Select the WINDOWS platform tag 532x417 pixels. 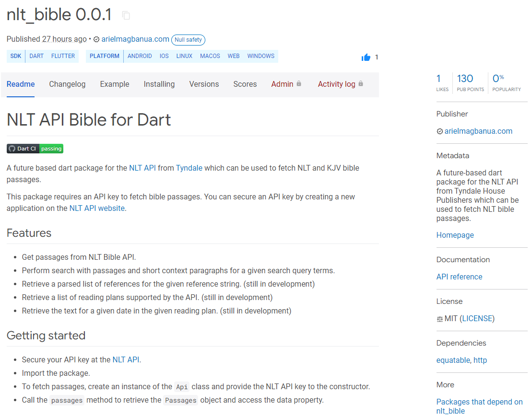point(261,56)
